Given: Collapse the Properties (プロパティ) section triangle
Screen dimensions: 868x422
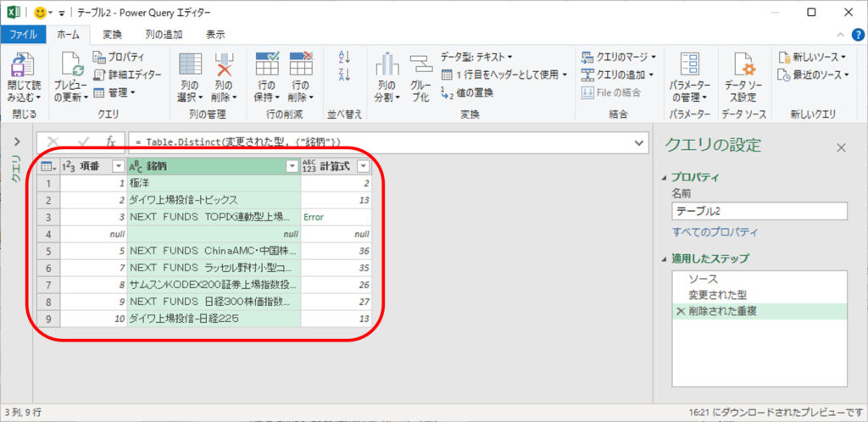Looking at the screenshot, I should point(665,178).
